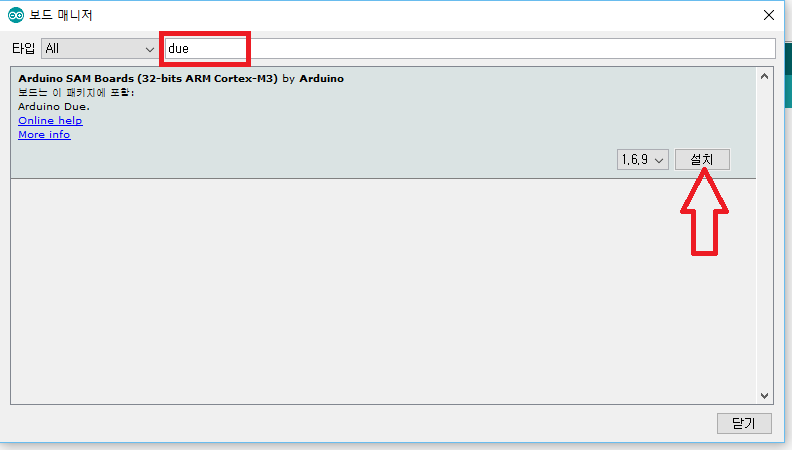Close the 보드 매니저 window with X
792x450 pixels.
click(x=769, y=15)
